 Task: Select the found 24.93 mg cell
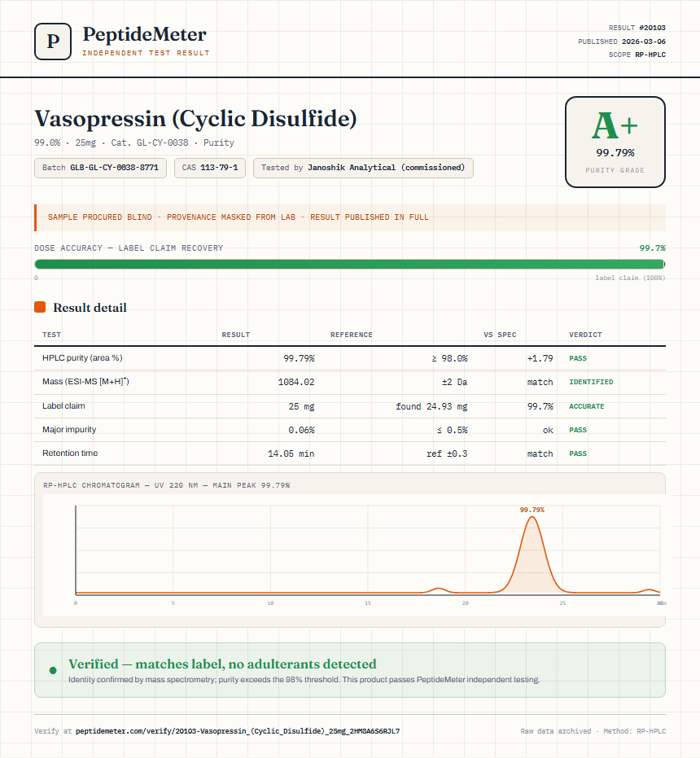pos(431,406)
